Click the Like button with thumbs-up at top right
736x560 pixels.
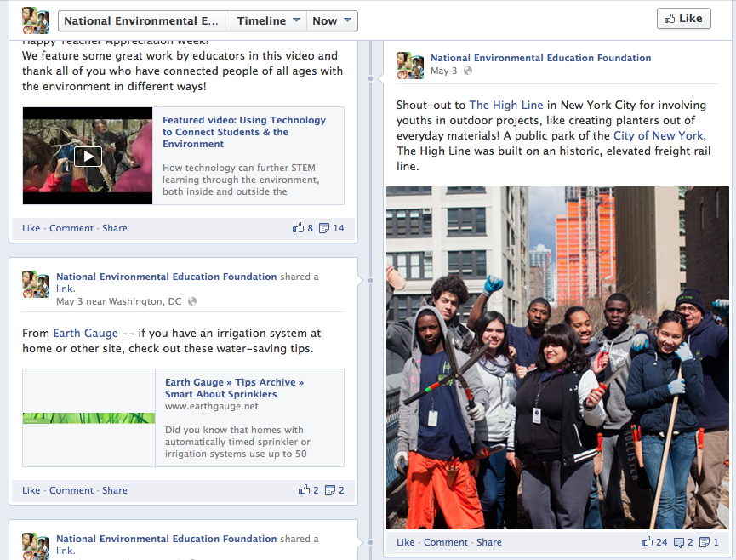pos(683,19)
